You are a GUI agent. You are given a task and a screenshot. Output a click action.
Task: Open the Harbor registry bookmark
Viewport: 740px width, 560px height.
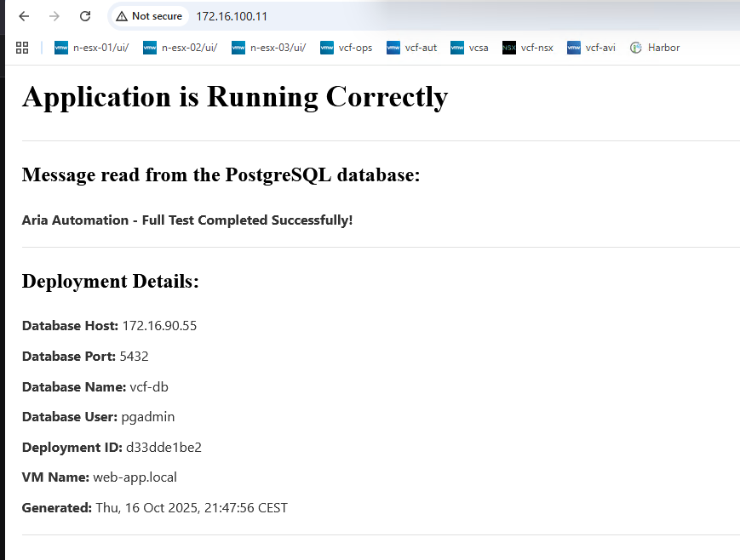click(x=655, y=48)
